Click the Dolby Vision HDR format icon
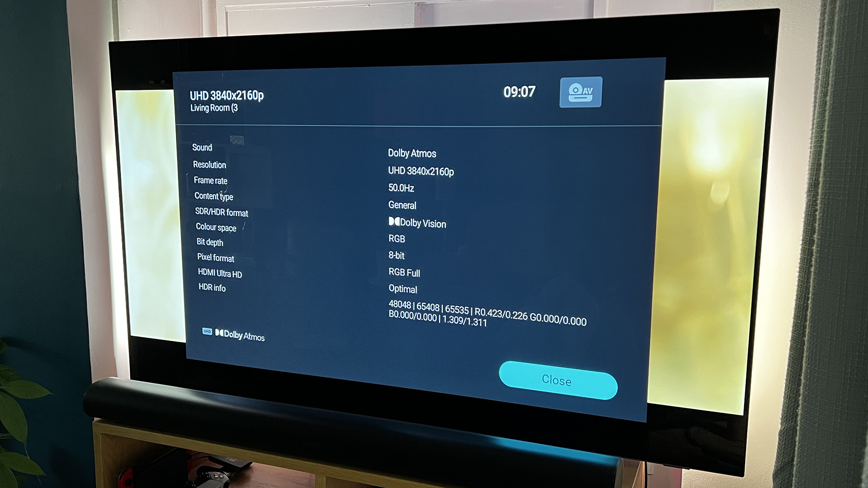This screenshot has width=868, height=488. point(388,223)
